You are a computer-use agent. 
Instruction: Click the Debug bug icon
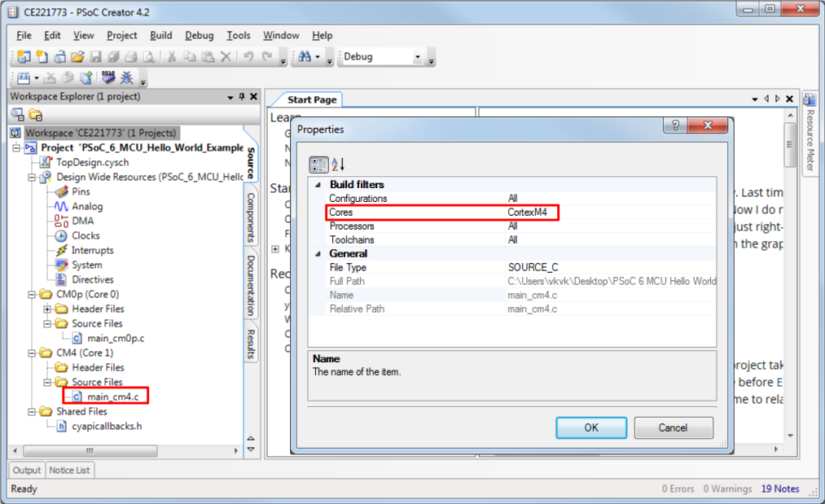(127, 78)
